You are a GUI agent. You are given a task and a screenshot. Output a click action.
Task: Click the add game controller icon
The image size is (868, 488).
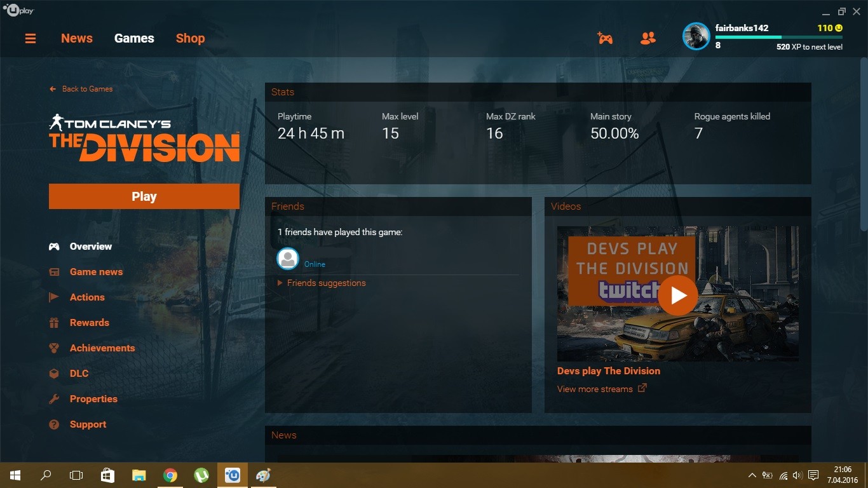tap(605, 38)
